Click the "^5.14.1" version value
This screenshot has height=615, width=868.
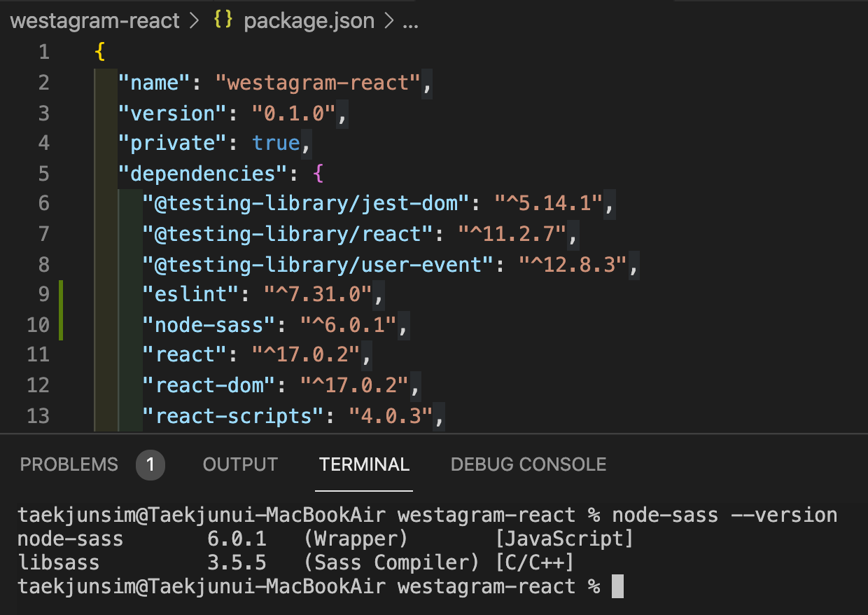click(548, 204)
